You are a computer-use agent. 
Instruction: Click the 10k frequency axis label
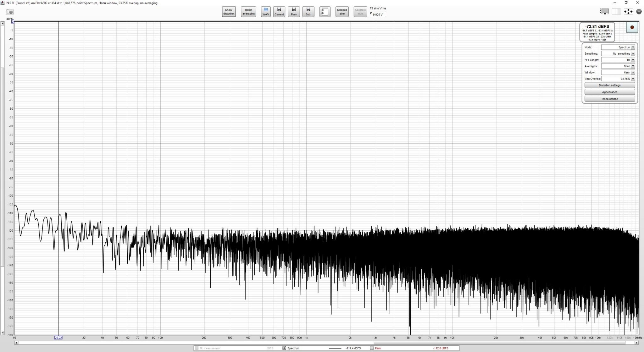452,338
